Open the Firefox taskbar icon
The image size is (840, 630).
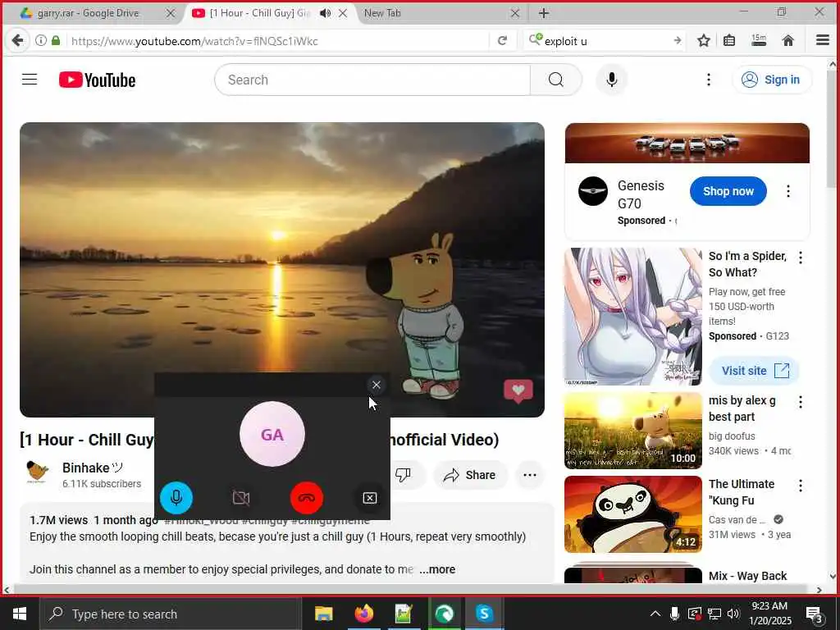(x=363, y=614)
